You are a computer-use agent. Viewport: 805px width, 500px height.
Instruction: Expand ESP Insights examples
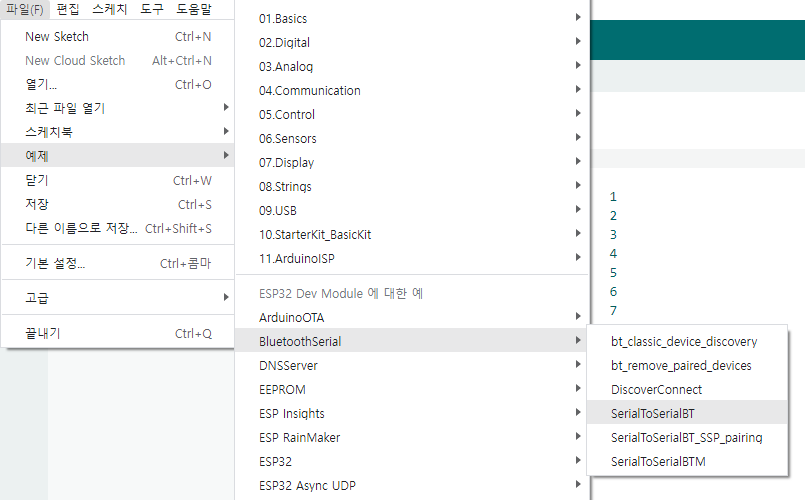[412, 414]
